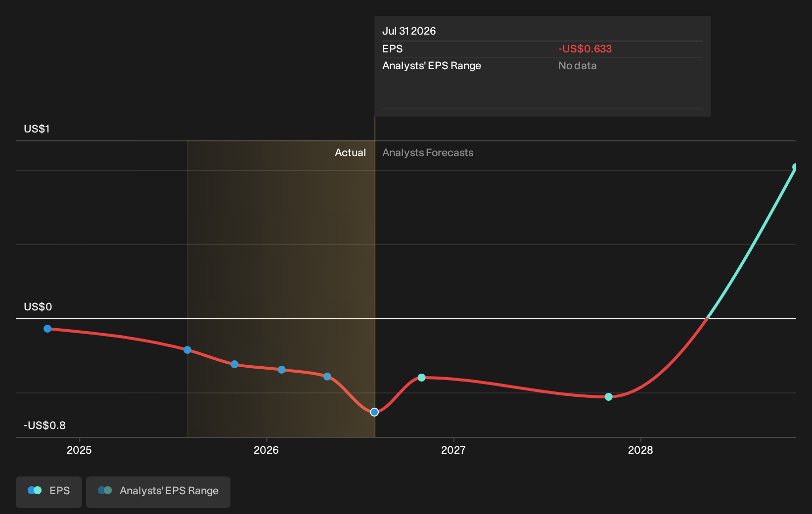Select the teal forecast point just before 2027

tap(421, 378)
